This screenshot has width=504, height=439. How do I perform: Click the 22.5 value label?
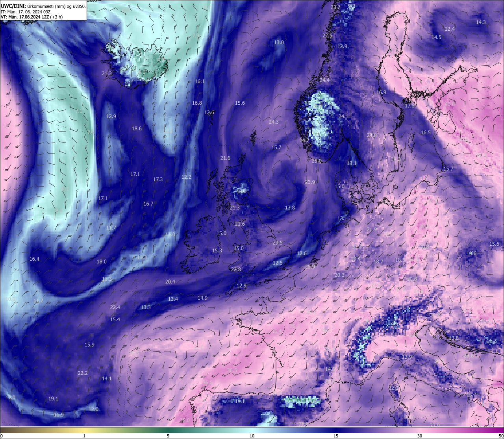(x=327, y=35)
